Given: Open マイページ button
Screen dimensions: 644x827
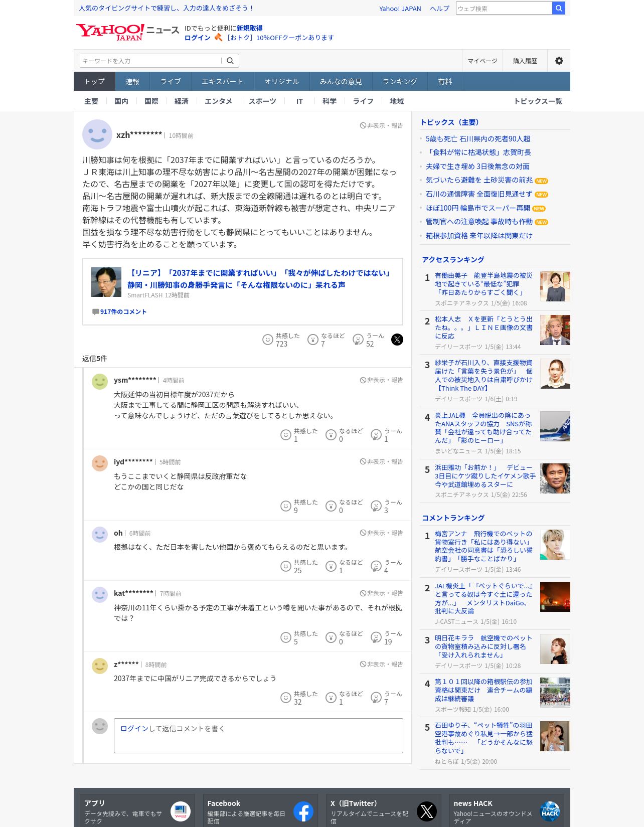Looking at the screenshot, I should pyautogui.click(x=482, y=61).
